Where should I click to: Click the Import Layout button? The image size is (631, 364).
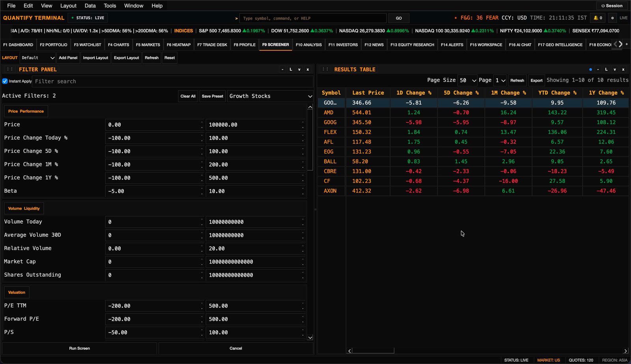coord(95,58)
